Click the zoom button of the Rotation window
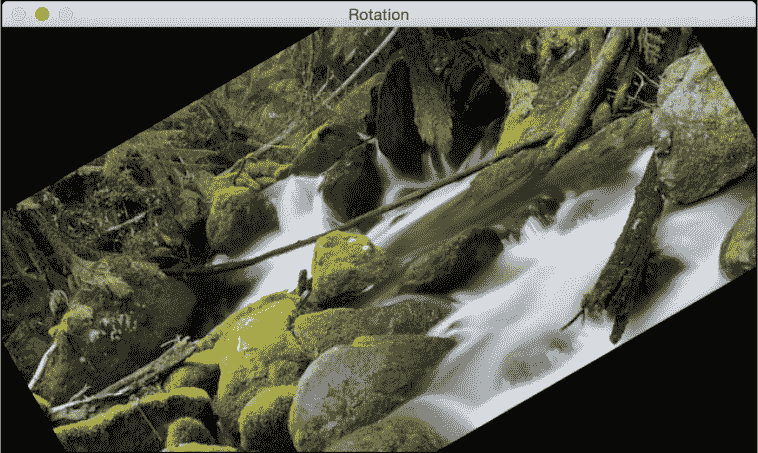758x453 pixels. [66, 14]
